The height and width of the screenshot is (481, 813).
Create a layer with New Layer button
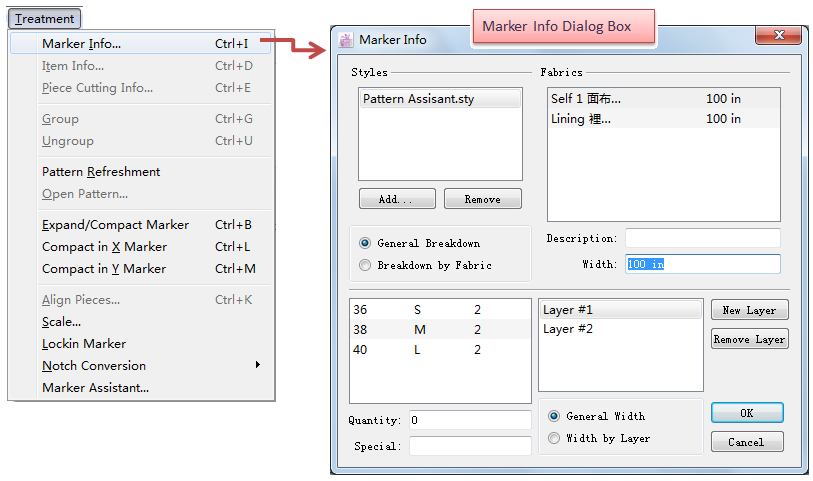749,310
